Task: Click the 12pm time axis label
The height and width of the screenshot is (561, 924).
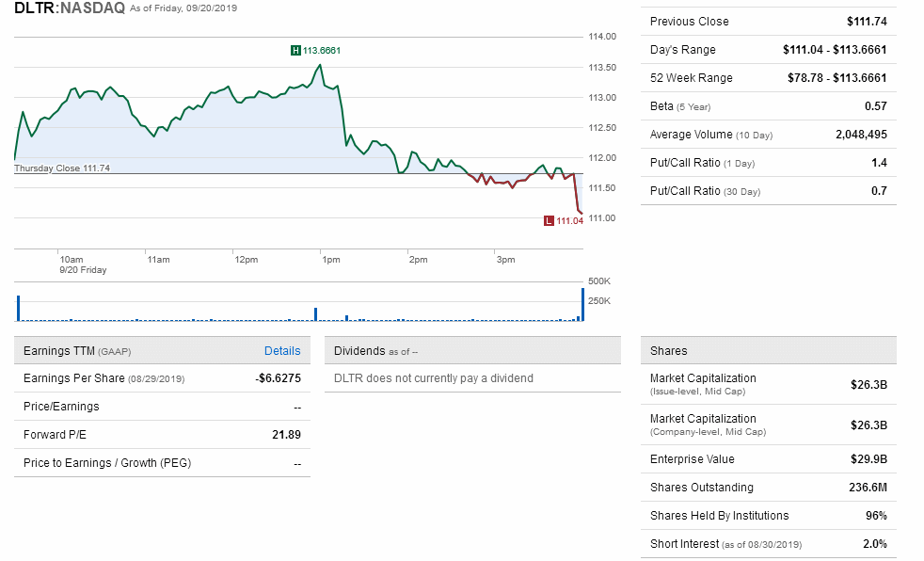Action: (247, 259)
